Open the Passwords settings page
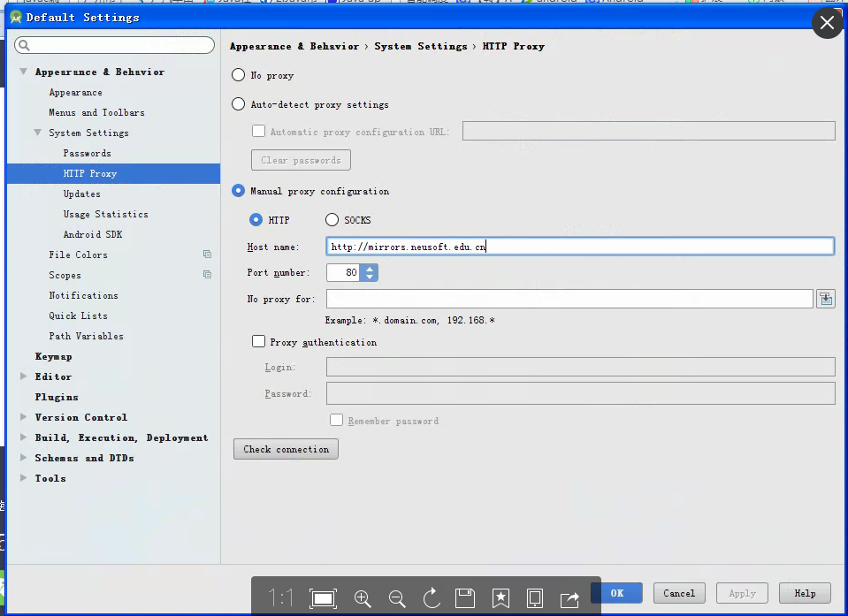848x616 pixels. click(87, 153)
